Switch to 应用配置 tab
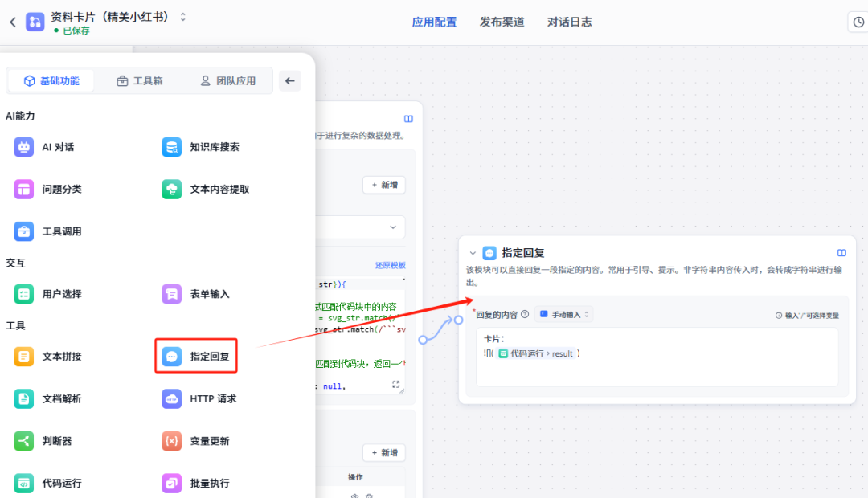 click(435, 22)
